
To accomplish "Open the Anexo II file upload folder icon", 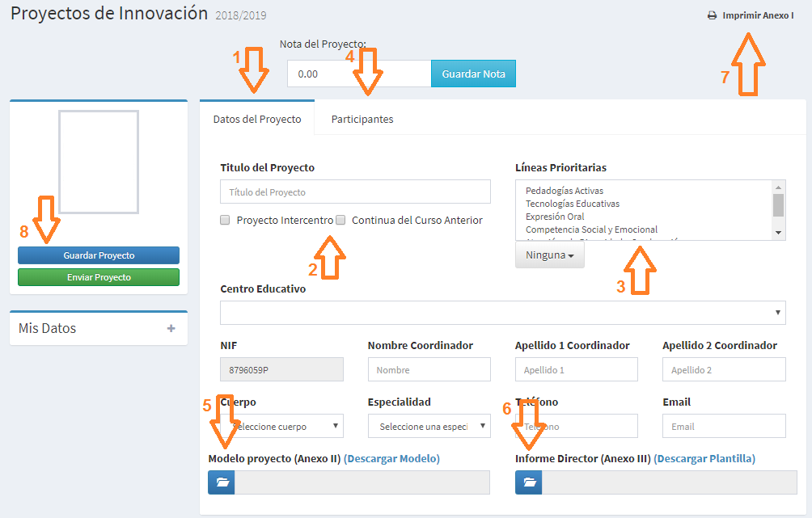I will click(x=221, y=482).
